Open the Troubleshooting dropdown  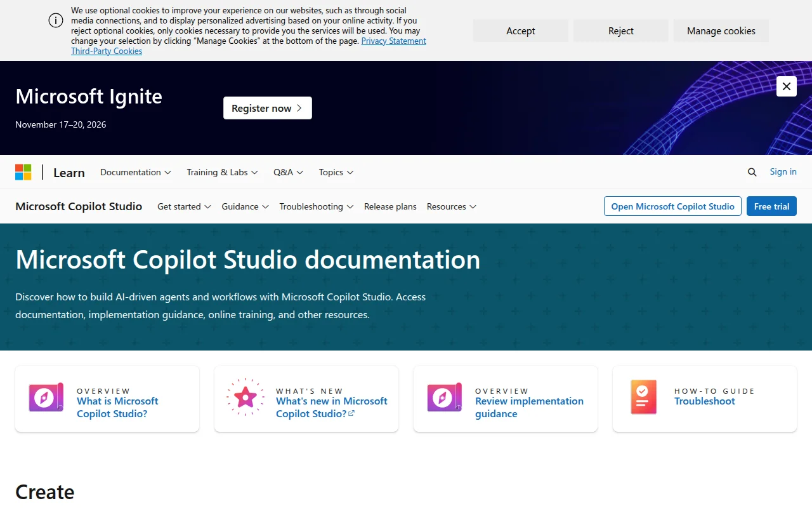317,206
